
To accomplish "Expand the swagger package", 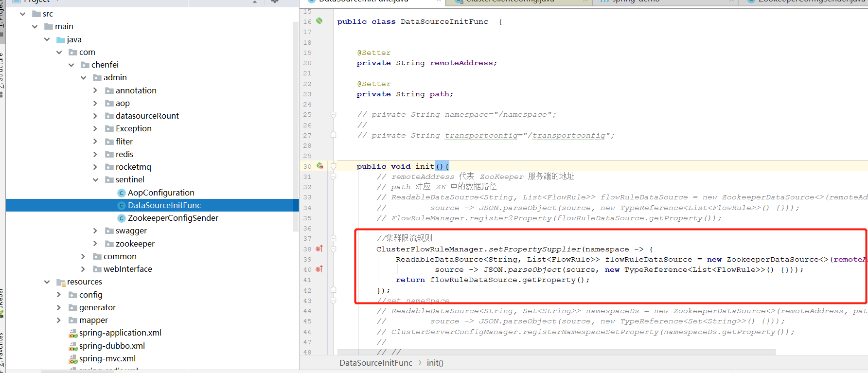I will [95, 231].
